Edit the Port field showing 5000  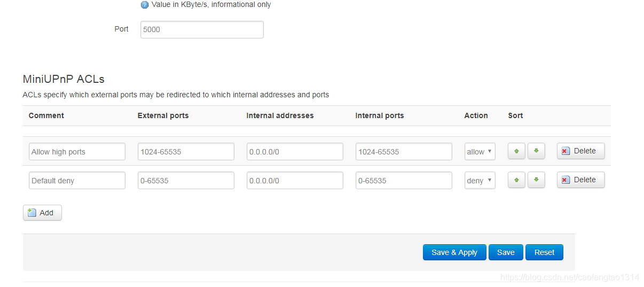coord(202,29)
